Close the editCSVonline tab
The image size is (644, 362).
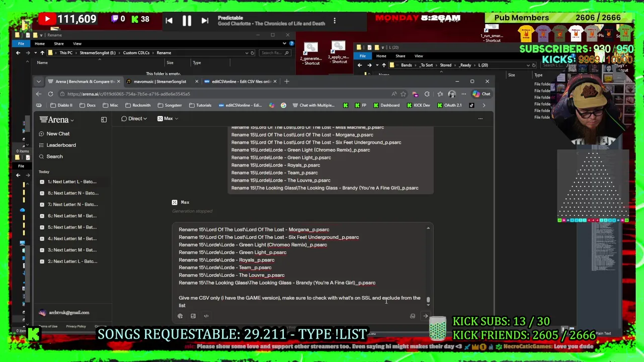[x=275, y=81]
